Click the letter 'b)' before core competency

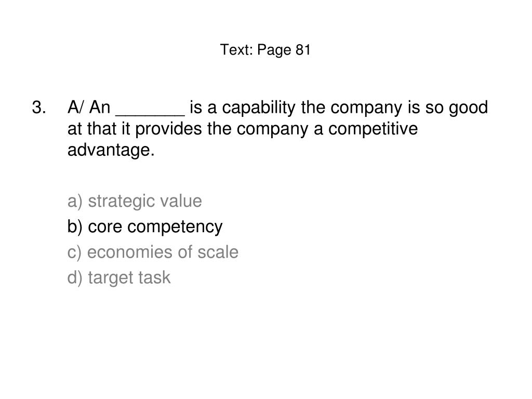coord(75,227)
